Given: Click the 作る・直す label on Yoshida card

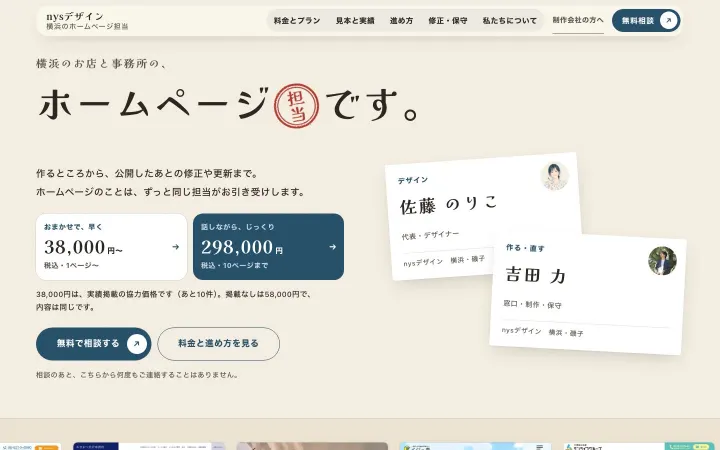Looking at the screenshot, I should pyautogui.click(x=525, y=248).
